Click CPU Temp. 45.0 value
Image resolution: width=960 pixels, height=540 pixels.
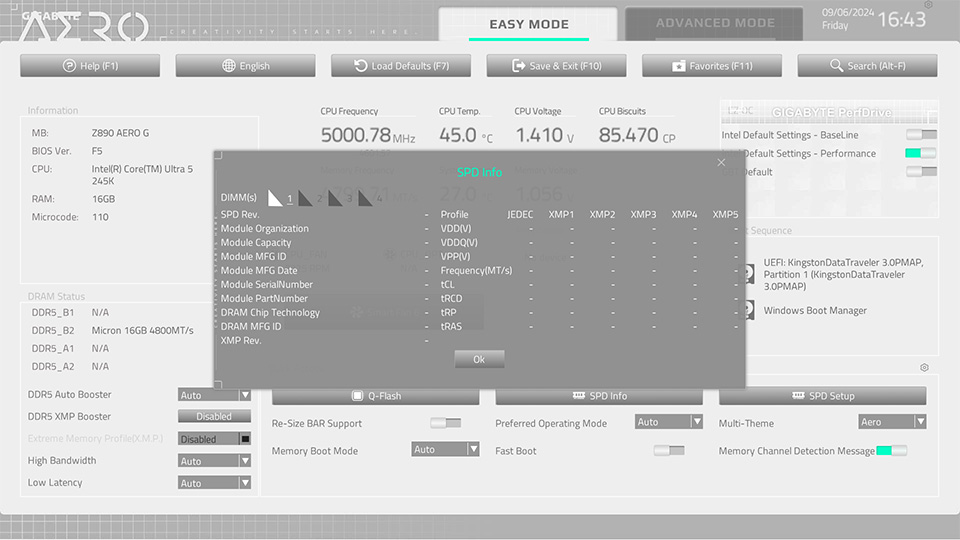pyautogui.click(x=466, y=135)
